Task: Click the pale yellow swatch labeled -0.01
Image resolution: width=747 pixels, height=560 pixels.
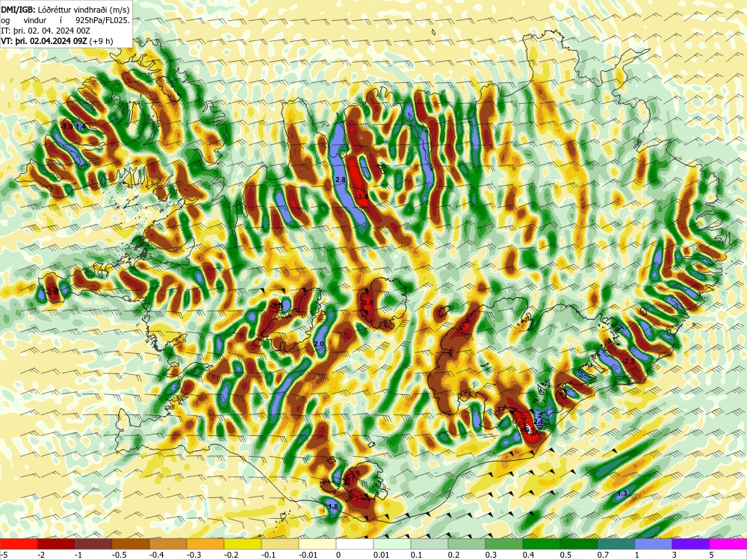Action: coord(317,544)
